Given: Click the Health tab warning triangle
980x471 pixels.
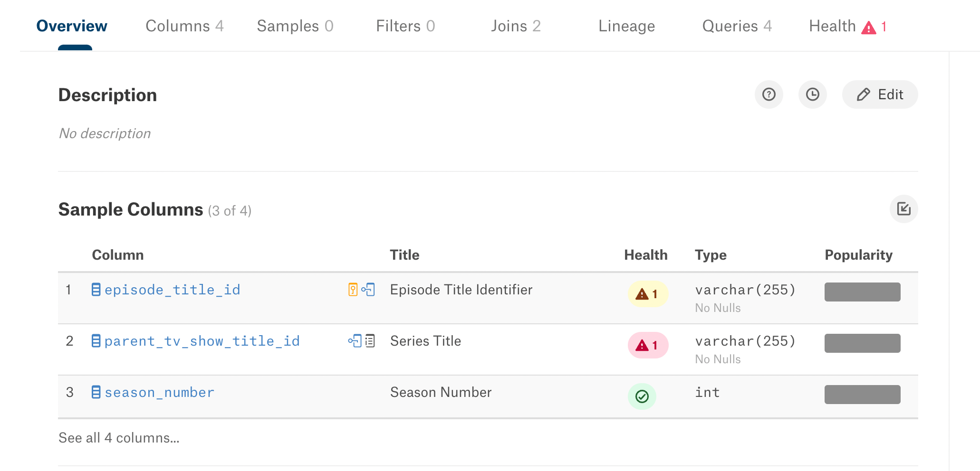Looking at the screenshot, I should click(x=869, y=28).
